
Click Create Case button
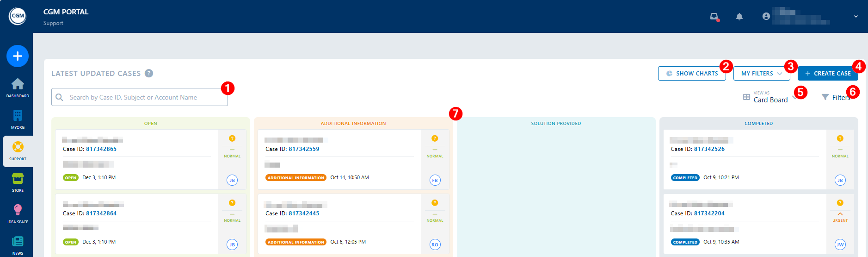828,73
